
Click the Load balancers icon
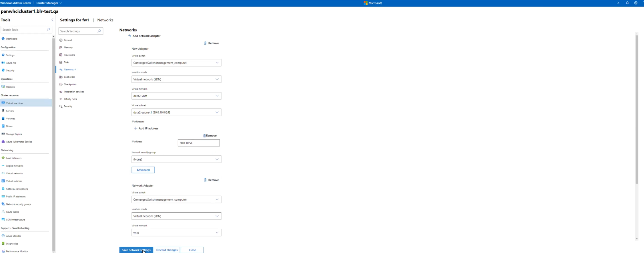tap(3, 158)
